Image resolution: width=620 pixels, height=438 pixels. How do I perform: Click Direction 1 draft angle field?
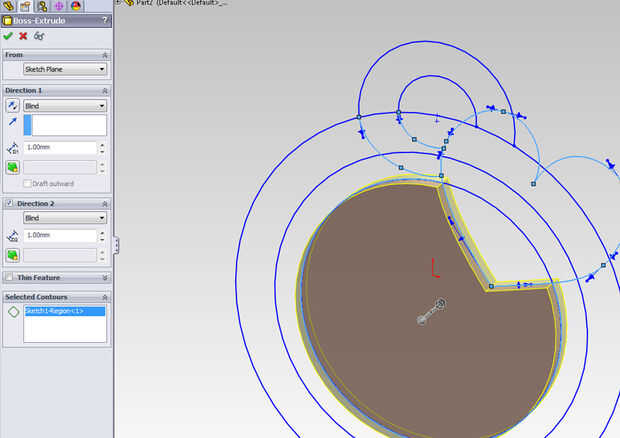coord(60,167)
